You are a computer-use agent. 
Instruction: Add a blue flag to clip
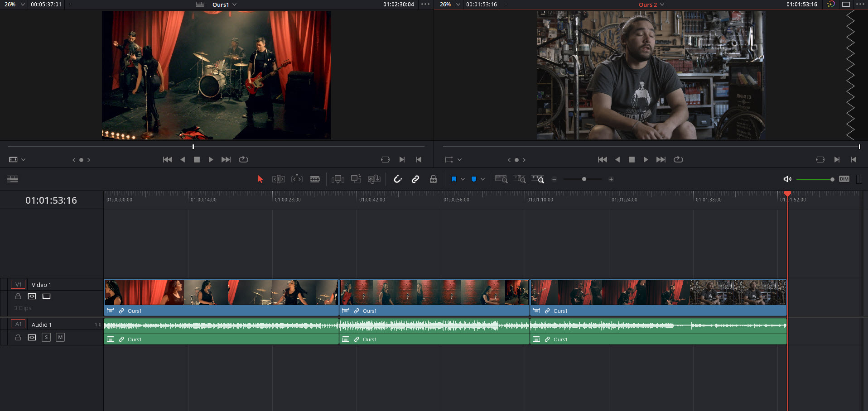tap(453, 179)
